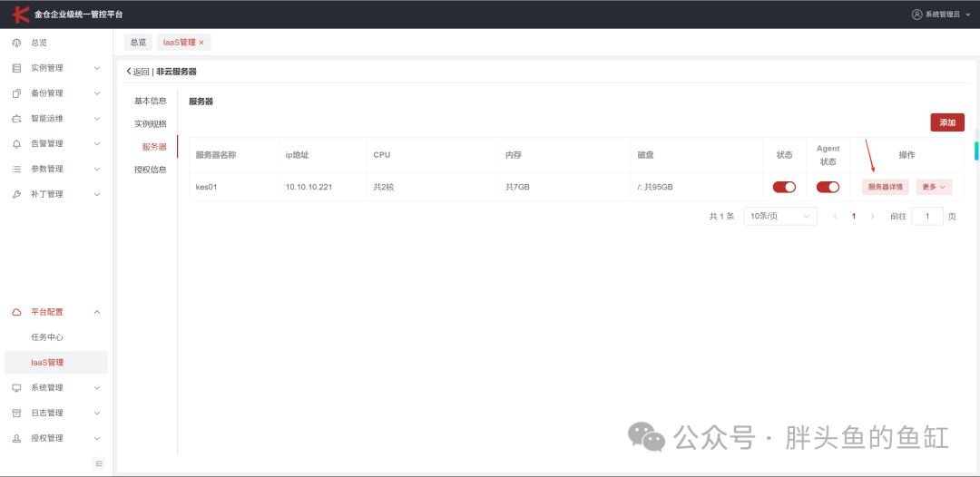Click the 总览 dashboard icon in sidebar
Image resolution: width=980 pixels, height=477 pixels.
pyautogui.click(x=17, y=44)
